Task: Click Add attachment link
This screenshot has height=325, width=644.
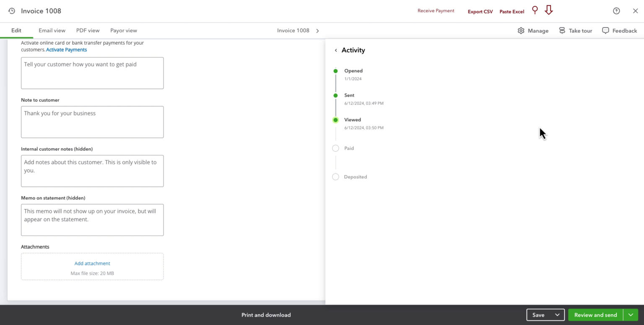Action: coord(92,264)
